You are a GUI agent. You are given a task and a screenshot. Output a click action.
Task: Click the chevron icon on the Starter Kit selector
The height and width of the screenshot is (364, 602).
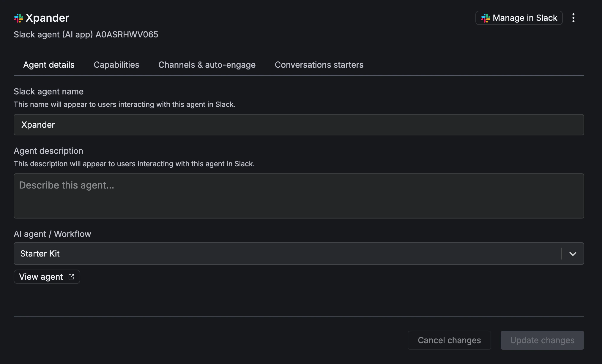tap(573, 254)
